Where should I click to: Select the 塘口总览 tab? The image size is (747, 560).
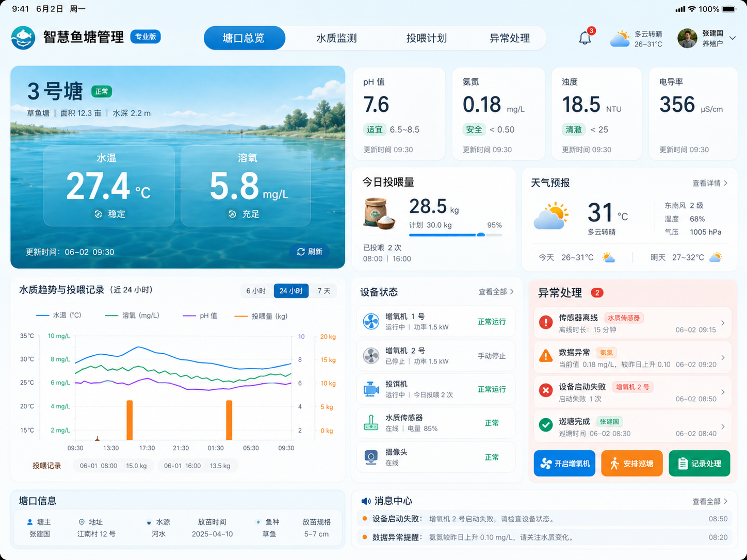244,38
